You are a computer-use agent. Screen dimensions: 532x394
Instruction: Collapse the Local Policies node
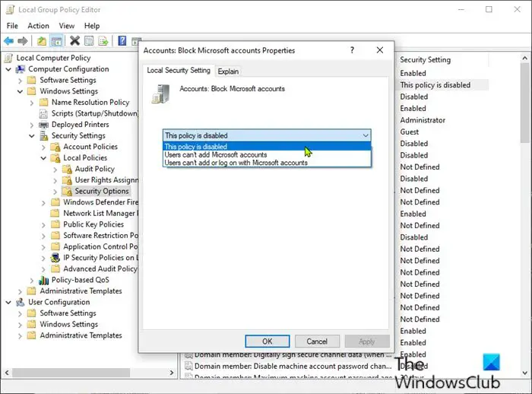pyautogui.click(x=43, y=158)
